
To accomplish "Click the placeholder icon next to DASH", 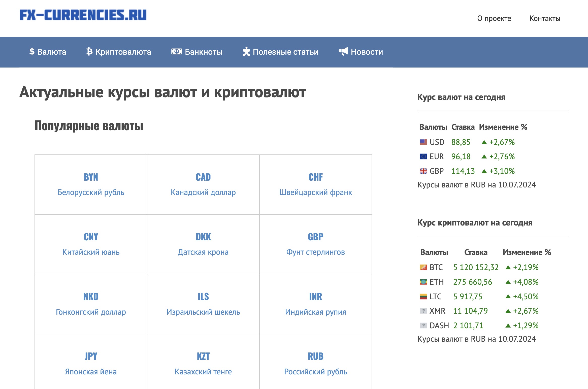I will point(423,326).
